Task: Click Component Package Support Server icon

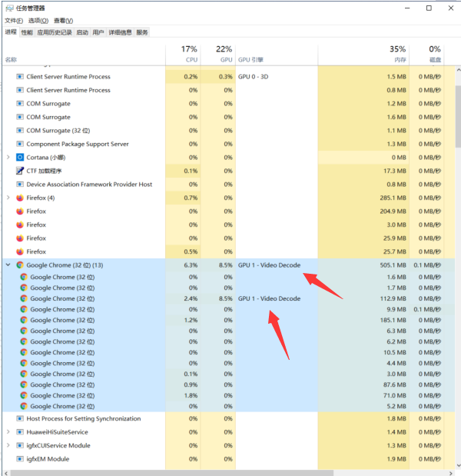Action: point(20,144)
